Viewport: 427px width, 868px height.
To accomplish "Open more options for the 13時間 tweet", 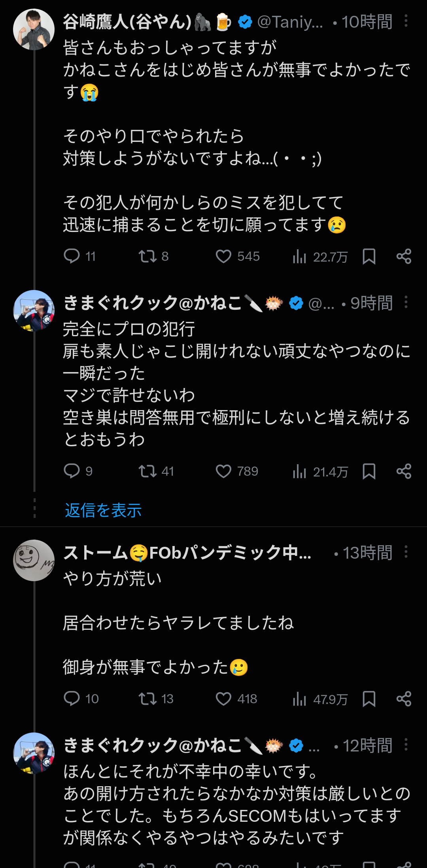I will (x=406, y=552).
